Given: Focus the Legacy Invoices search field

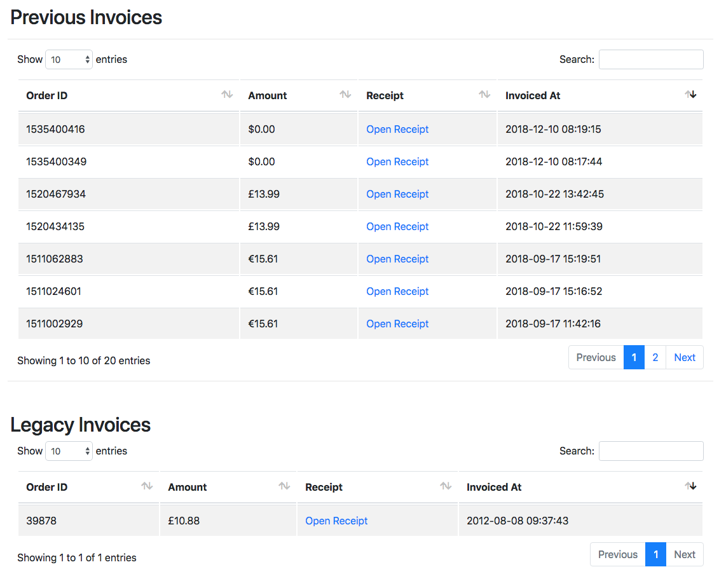Looking at the screenshot, I should coord(651,451).
